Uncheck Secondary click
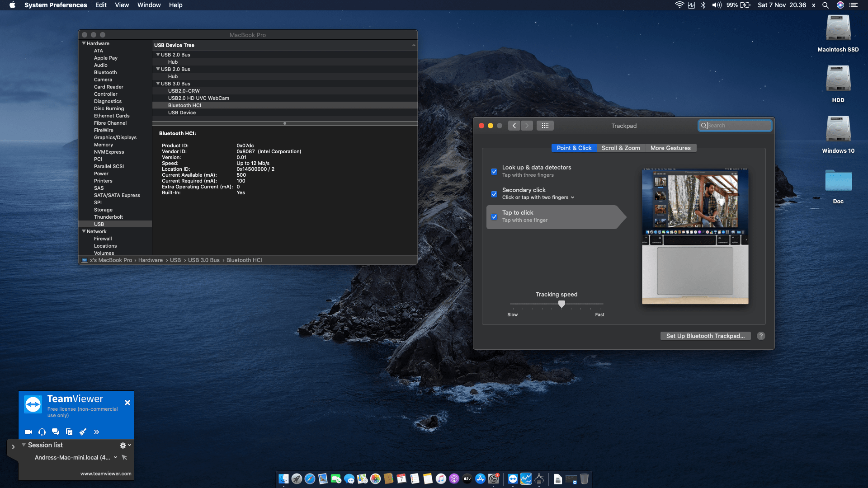 point(494,194)
